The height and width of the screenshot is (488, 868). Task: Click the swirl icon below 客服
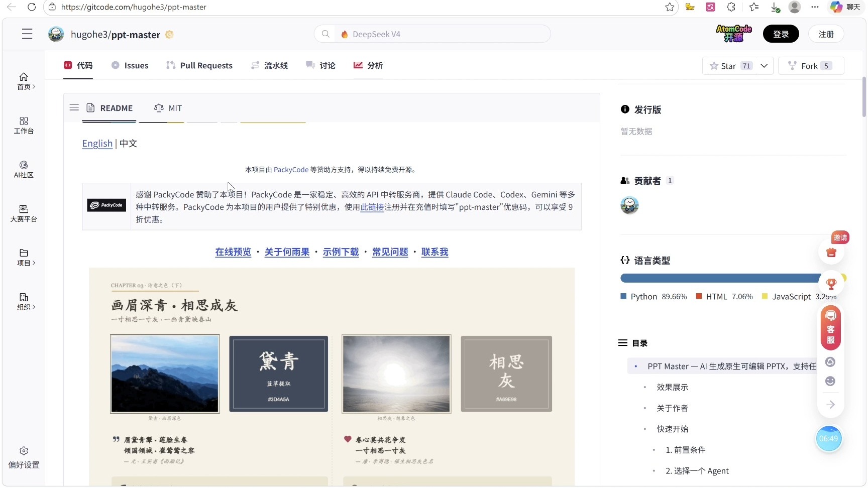pyautogui.click(x=830, y=362)
